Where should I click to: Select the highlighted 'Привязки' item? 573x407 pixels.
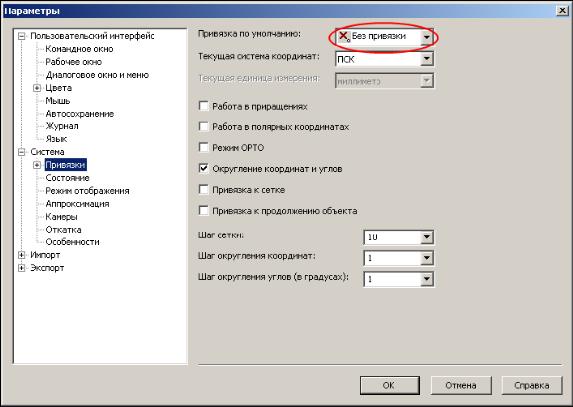coord(65,165)
